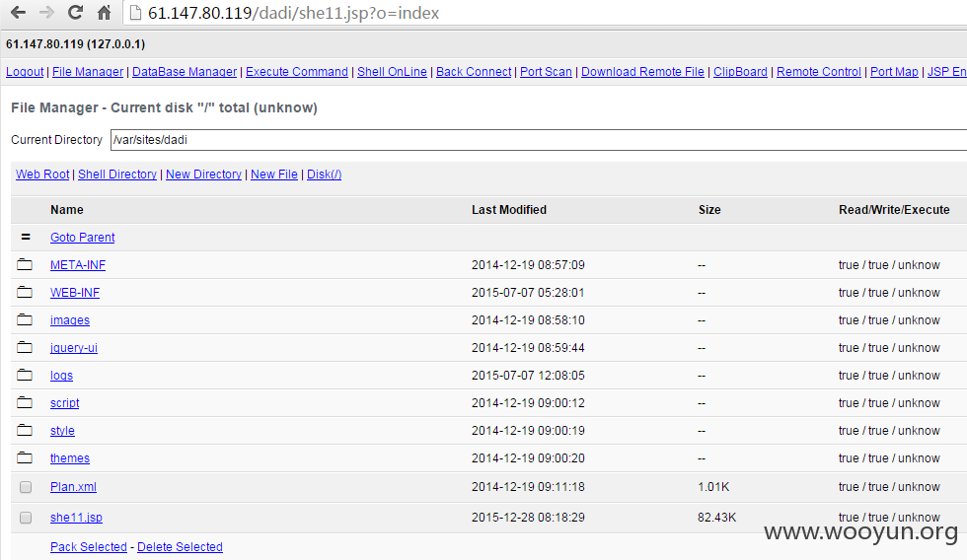This screenshot has width=967, height=560.
Task: Click the New Directory link
Action: click(x=203, y=175)
